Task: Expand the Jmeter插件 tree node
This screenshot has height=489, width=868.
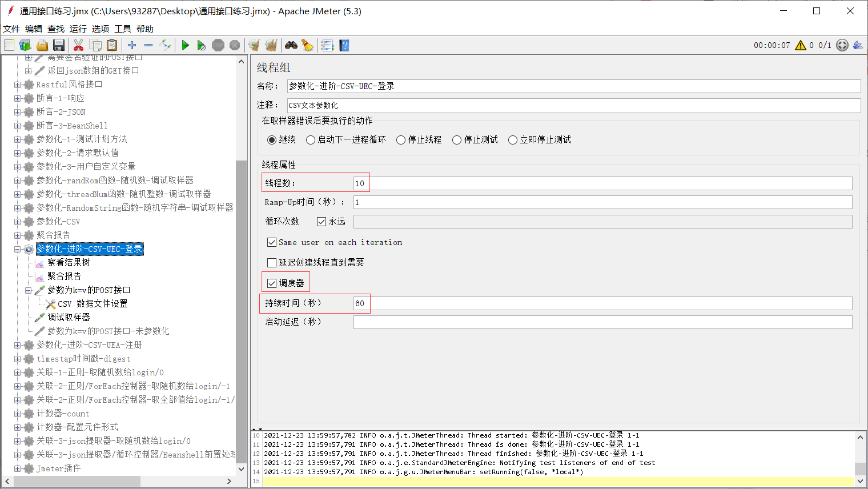Action: click(17, 468)
